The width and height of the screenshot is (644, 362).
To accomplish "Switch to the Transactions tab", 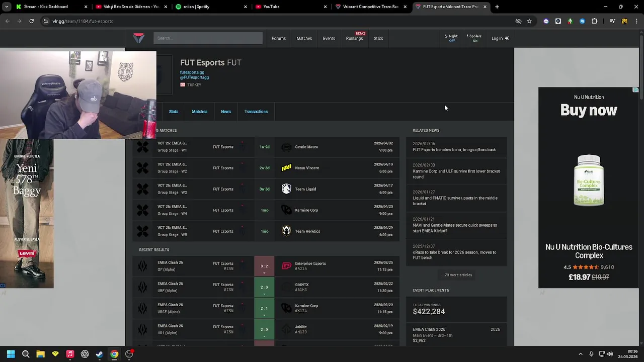I will 256,112.
